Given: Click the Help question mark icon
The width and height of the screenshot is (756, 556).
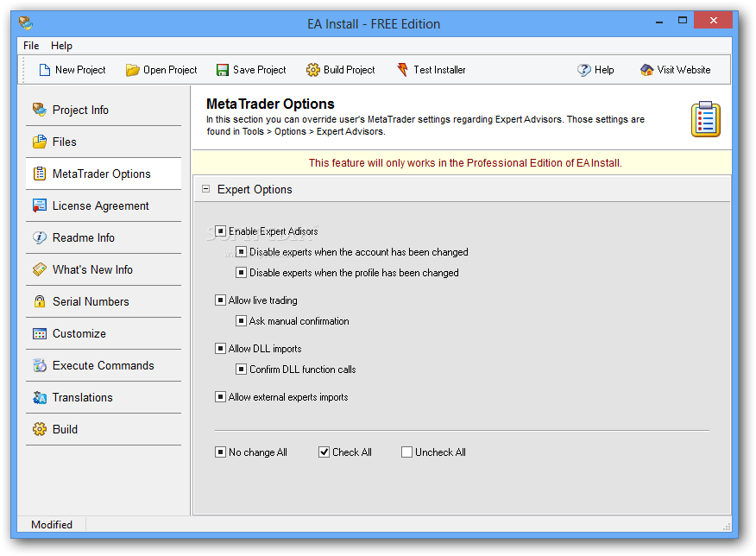Looking at the screenshot, I should 584,70.
